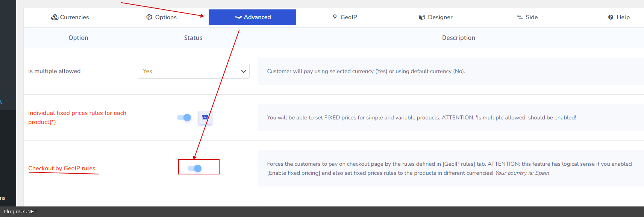This screenshot has width=644, height=217.
Task: Select the Currencies tab label
Action: click(74, 17)
